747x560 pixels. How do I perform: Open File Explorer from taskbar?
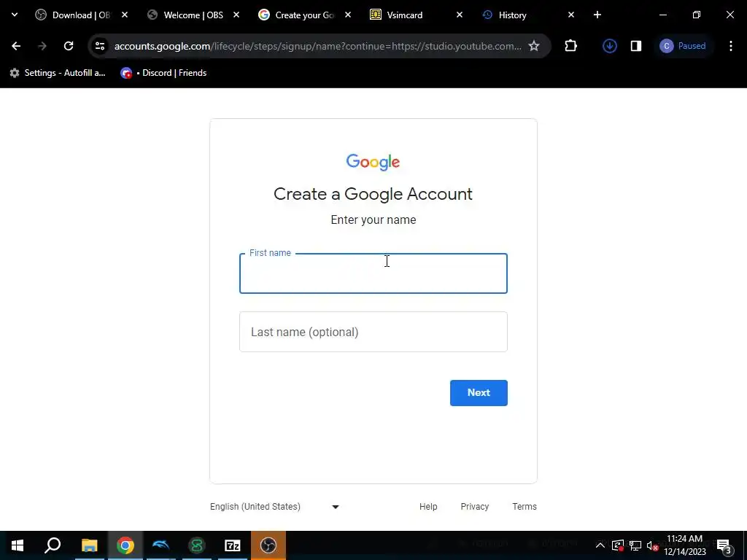(x=89, y=545)
